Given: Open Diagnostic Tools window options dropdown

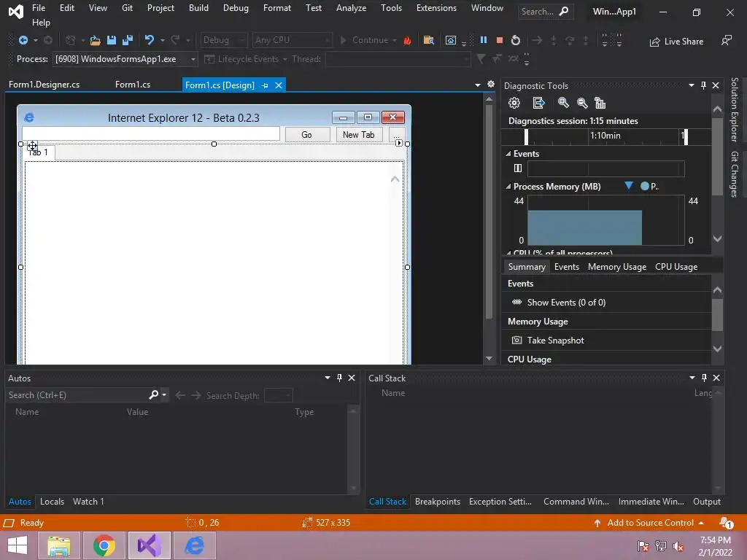Looking at the screenshot, I should tap(692, 85).
